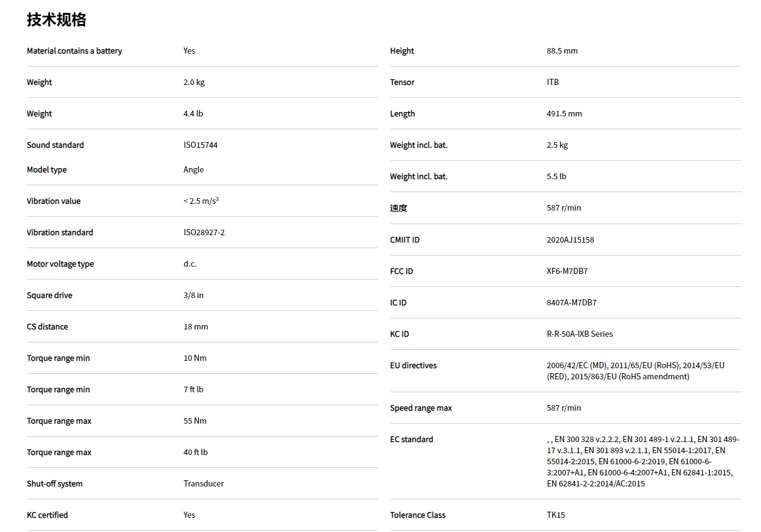Click the 技术规格 heading
Screen dimensions: 761x532
(57, 20)
